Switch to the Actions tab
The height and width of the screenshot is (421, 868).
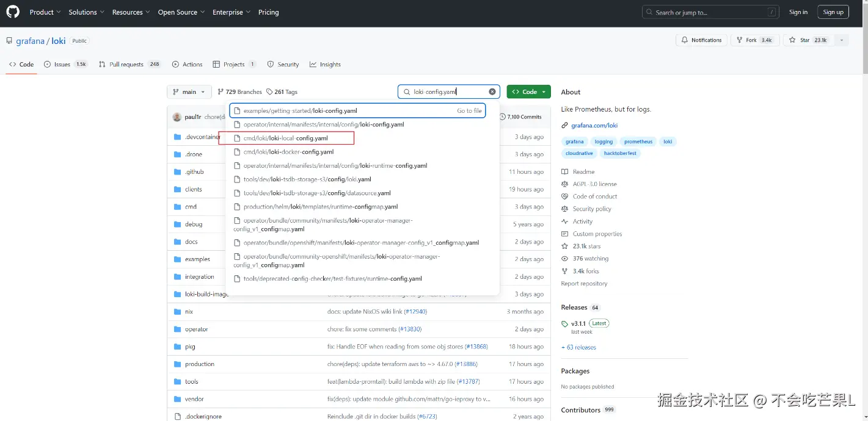pos(187,64)
